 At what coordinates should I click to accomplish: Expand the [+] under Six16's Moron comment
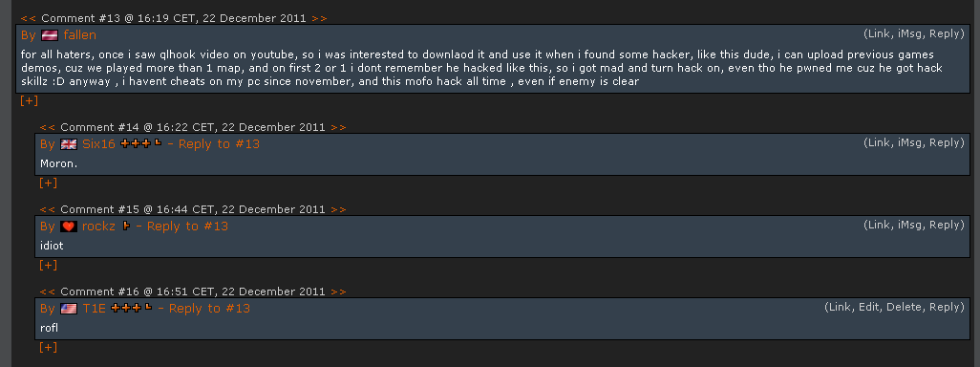coord(48,183)
